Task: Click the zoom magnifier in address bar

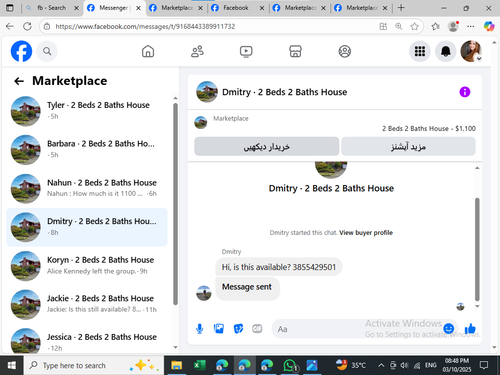Action: [x=399, y=26]
